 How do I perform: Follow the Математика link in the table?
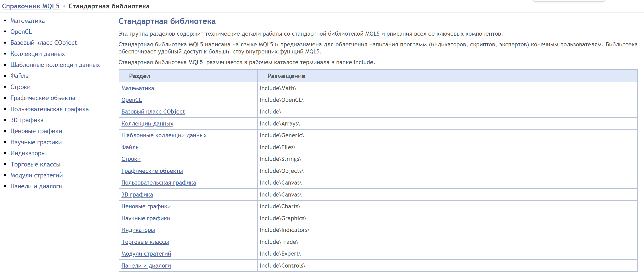(x=138, y=88)
